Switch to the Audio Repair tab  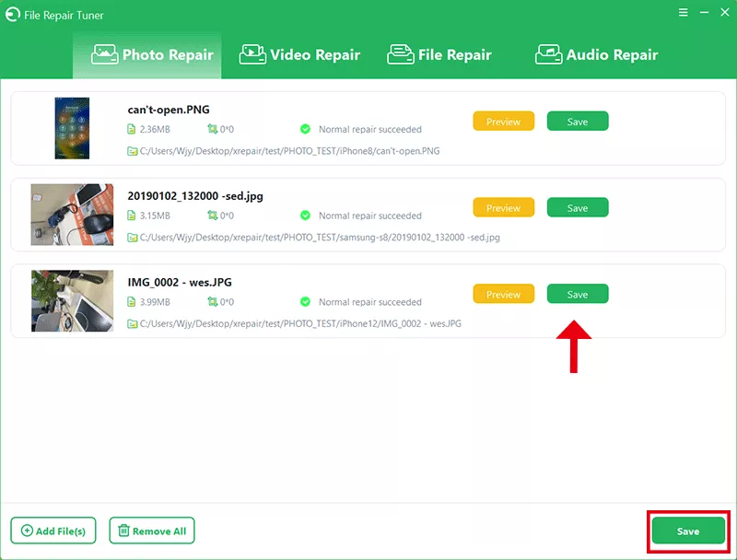(x=596, y=55)
